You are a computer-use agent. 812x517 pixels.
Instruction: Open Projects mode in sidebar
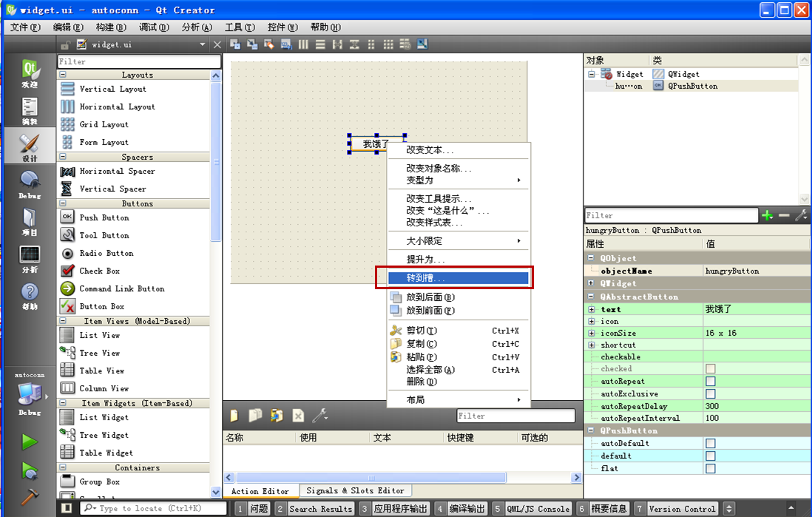click(30, 222)
